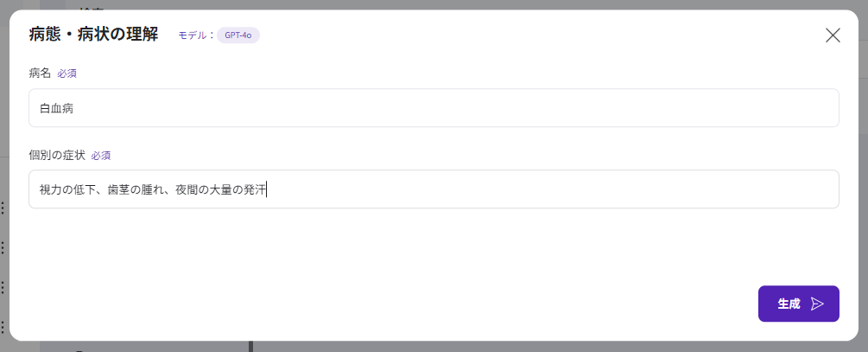The image size is (868, 352).
Task: Click the 病態・病状の理解 dialog title
Action: click(x=93, y=35)
